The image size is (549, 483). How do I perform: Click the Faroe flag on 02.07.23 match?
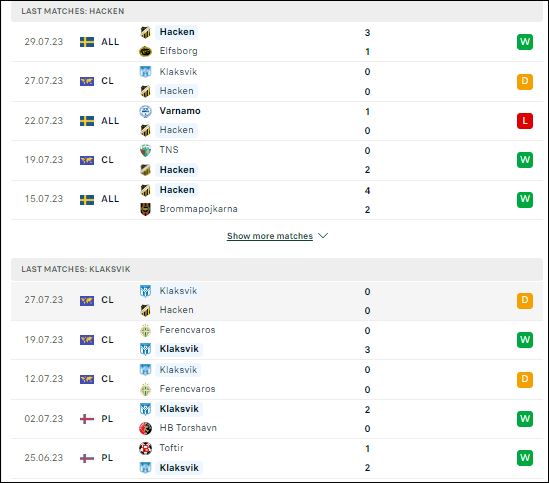click(x=87, y=419)
